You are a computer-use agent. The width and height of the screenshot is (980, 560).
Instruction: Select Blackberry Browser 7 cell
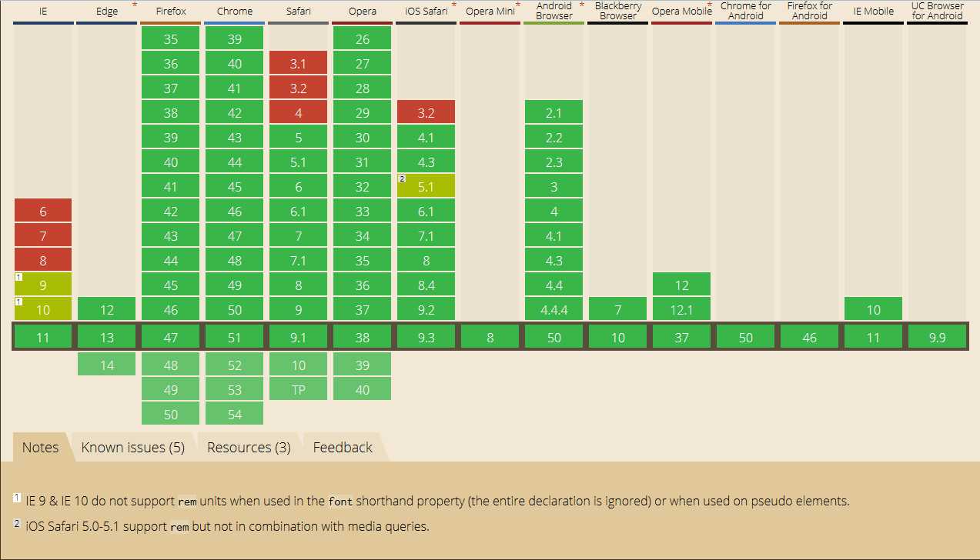point(618,310)
